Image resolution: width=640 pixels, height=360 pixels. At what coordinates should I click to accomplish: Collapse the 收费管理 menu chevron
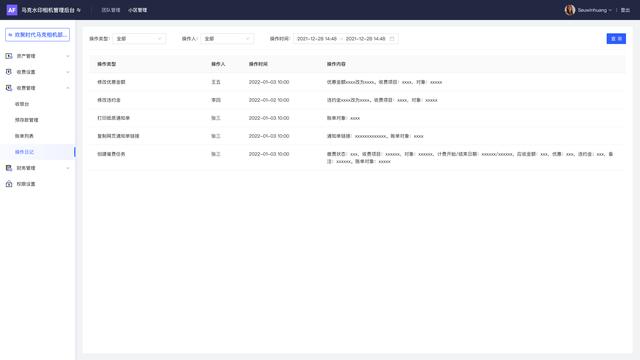pos(68,88)
